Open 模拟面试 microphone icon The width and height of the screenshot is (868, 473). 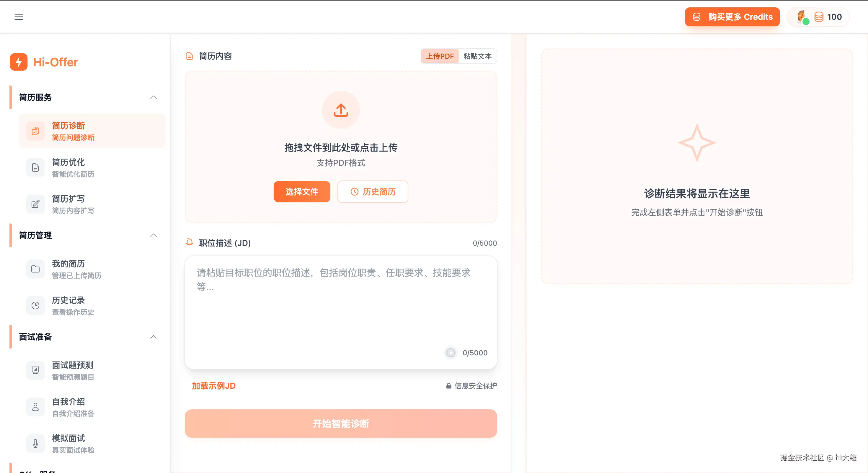coord(35,444)
